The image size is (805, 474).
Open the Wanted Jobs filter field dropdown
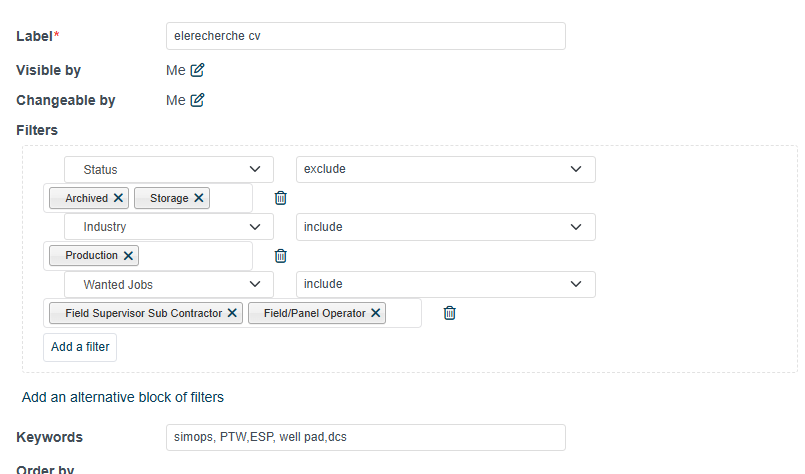click(169, 285)
